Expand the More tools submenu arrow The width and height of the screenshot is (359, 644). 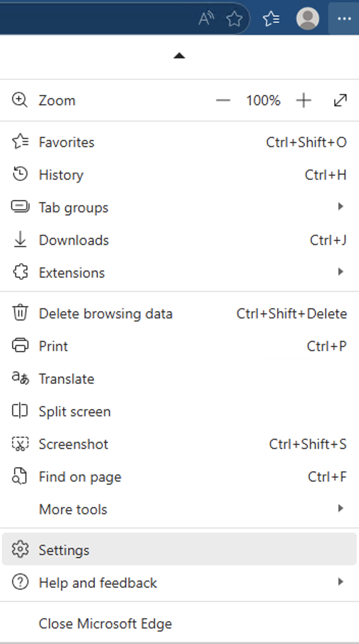click(x=340, y=509)
